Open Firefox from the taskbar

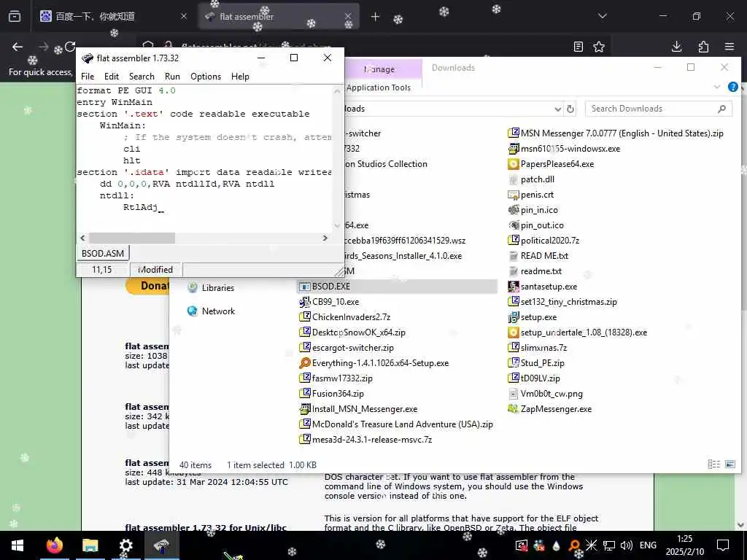(x=54, y=545)
